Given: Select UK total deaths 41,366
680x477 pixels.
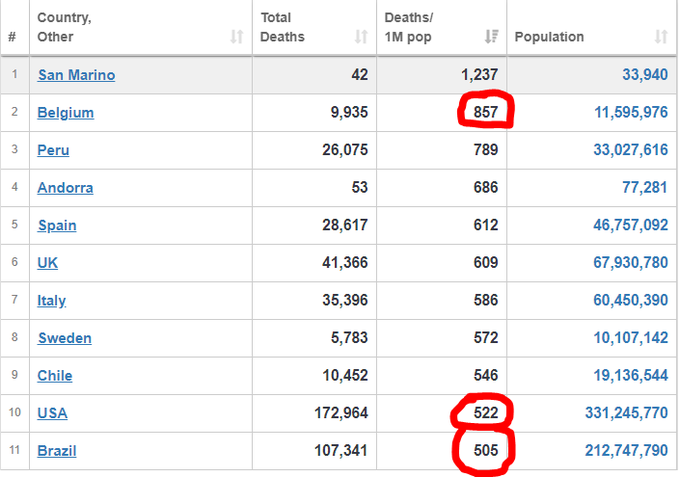Looking at the screenshot, I should (x=345, y=262).
